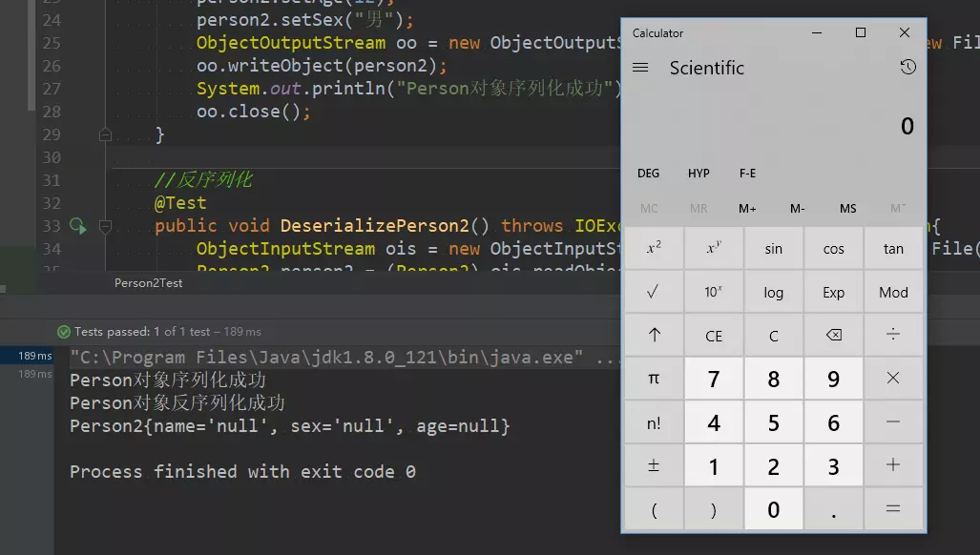Screen dimensions: 980x555
Task: Click the cos function button
Action: (833, 248)
